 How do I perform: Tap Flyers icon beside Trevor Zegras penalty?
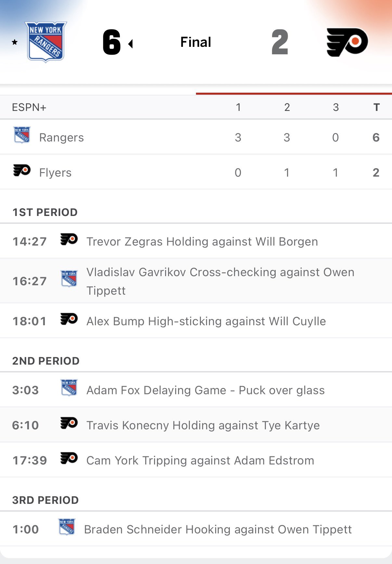[x=69, y=239]
